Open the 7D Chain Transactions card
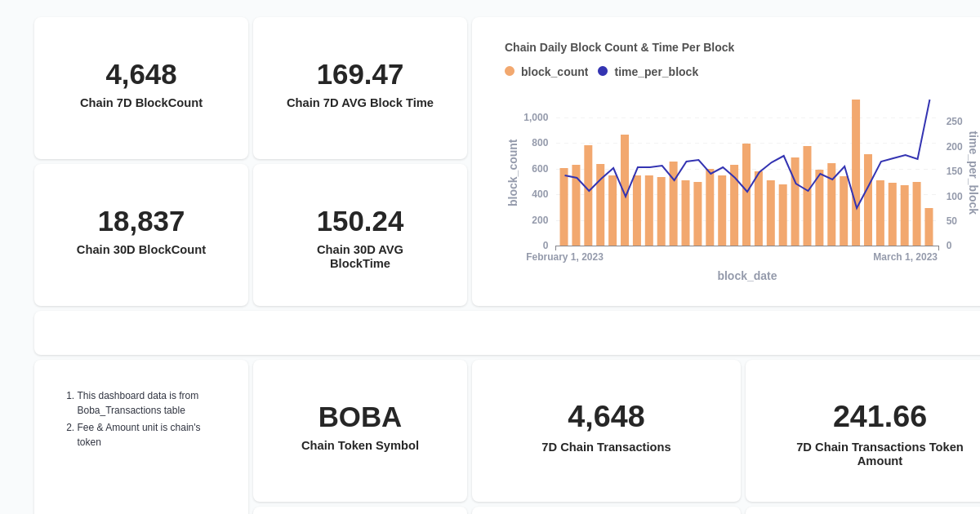980x514 pixels. coord(605,430)
